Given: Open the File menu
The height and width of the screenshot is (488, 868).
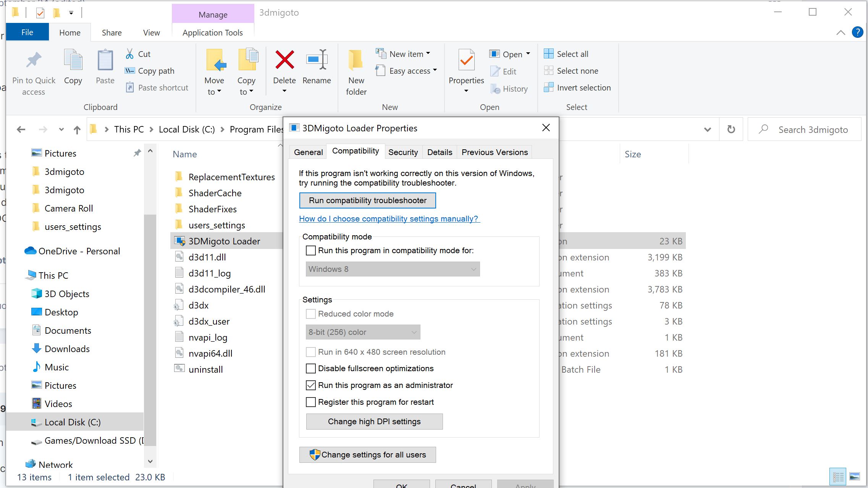Looking at the screenshot, I should click(x=27, y=32).
